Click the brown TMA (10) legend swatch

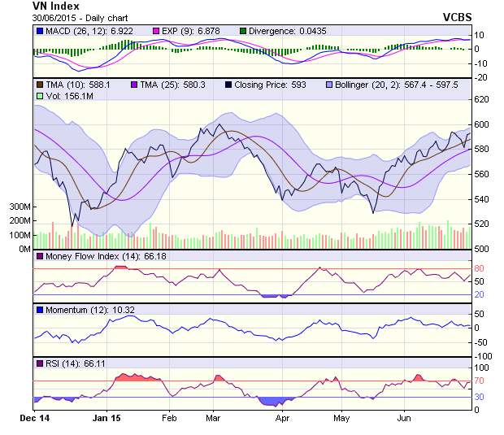pos(39,84)
